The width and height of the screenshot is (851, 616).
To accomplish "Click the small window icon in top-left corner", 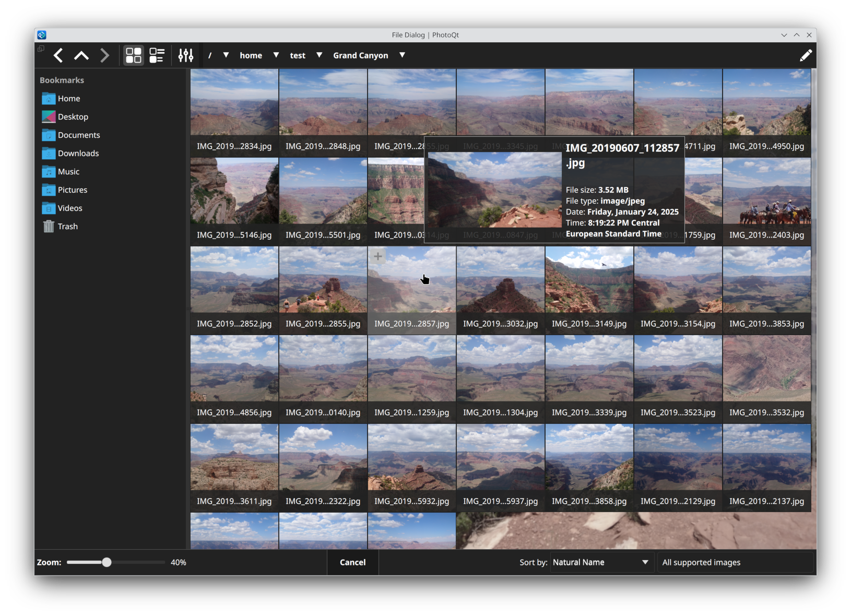I will 41,49.
